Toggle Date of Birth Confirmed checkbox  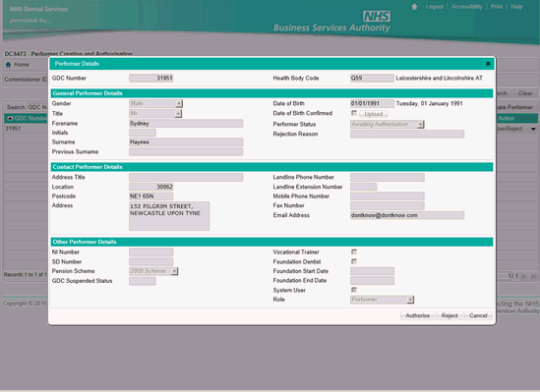pyautogui.click(x=354, y=113)
